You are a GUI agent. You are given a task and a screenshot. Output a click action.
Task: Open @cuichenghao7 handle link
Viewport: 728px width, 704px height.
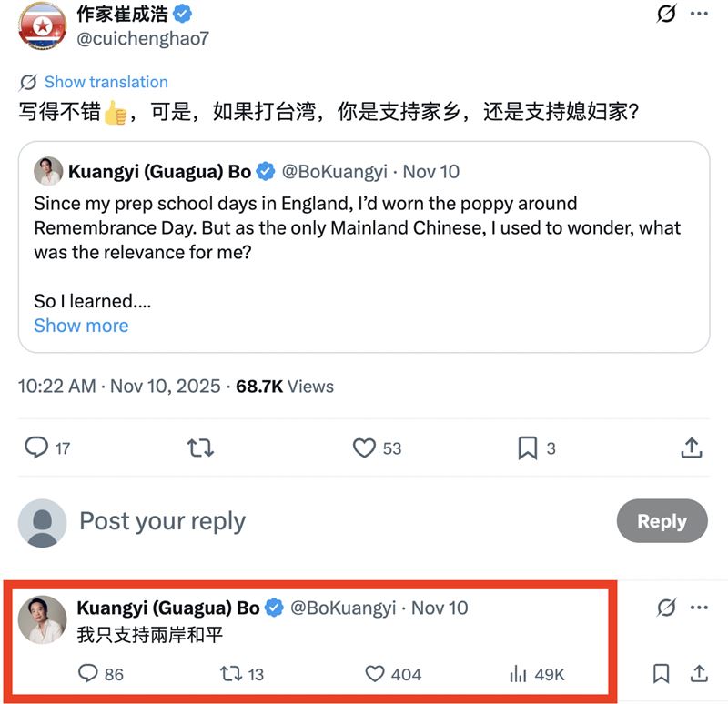pyautogui.click(x=143, y=38)
